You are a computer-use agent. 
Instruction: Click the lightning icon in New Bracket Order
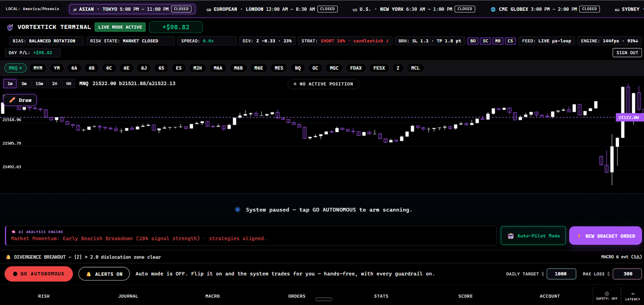(579, 236)
